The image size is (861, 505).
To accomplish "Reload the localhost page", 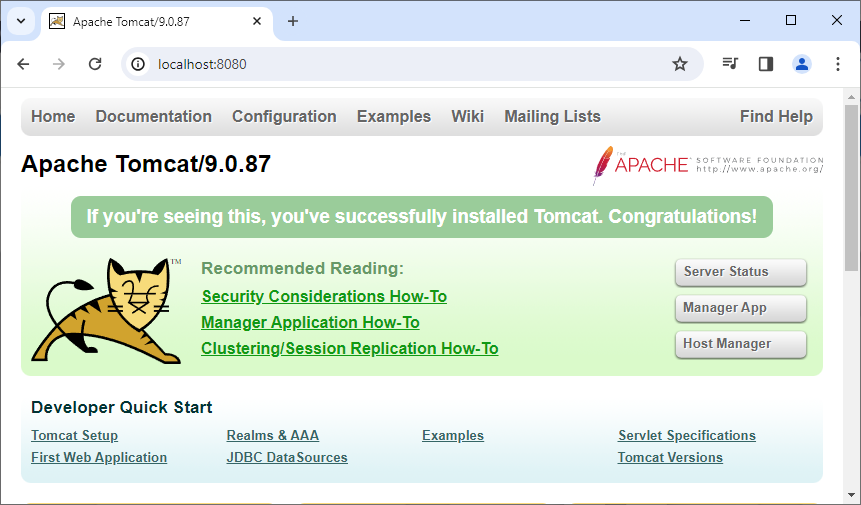I will (x=95, y=64).
